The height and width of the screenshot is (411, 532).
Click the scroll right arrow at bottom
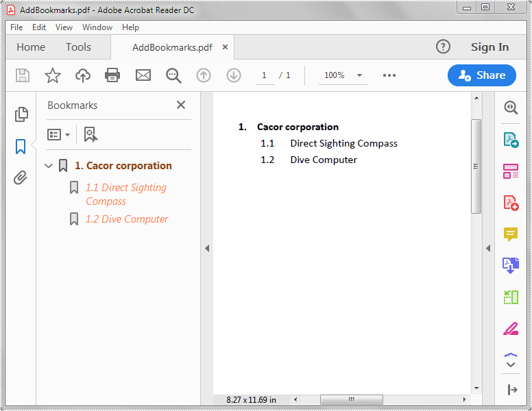pyautogui.click(x=464, y=399)
